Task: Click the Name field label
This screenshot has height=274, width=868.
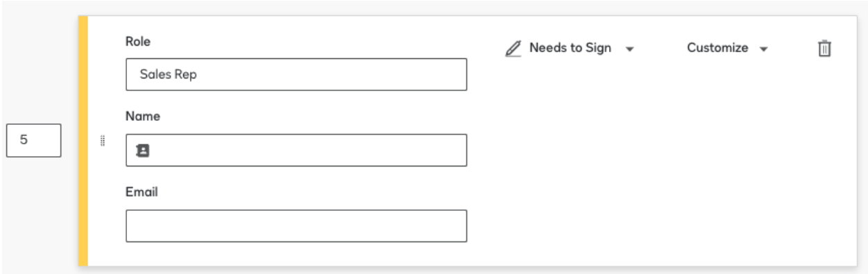Action: point(142,116)
